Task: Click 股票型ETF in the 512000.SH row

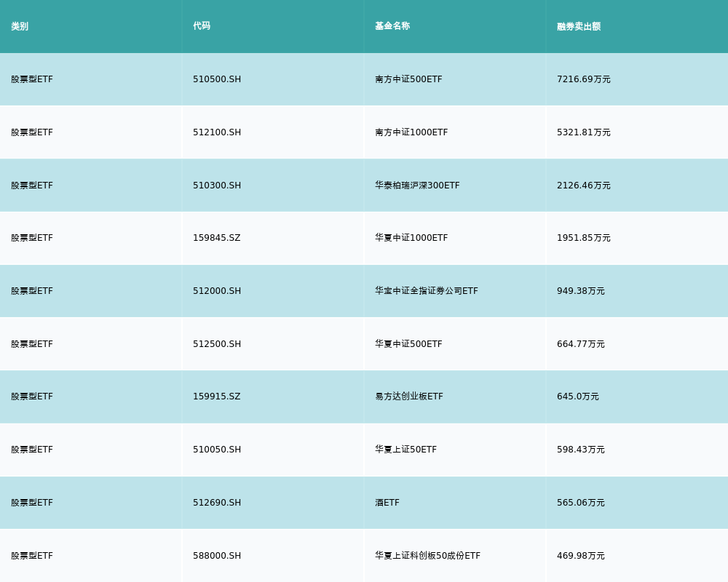Action: point(32,291)
